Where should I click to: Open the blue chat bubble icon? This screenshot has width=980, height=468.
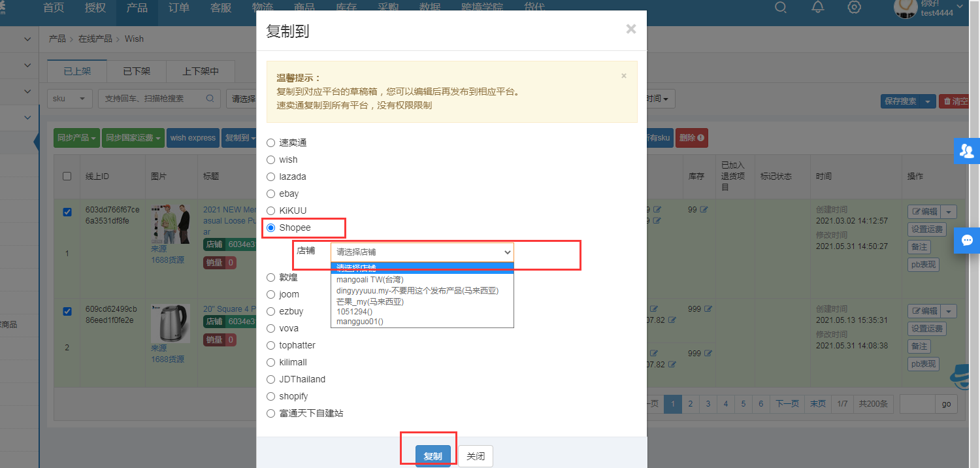pos(966,240)
